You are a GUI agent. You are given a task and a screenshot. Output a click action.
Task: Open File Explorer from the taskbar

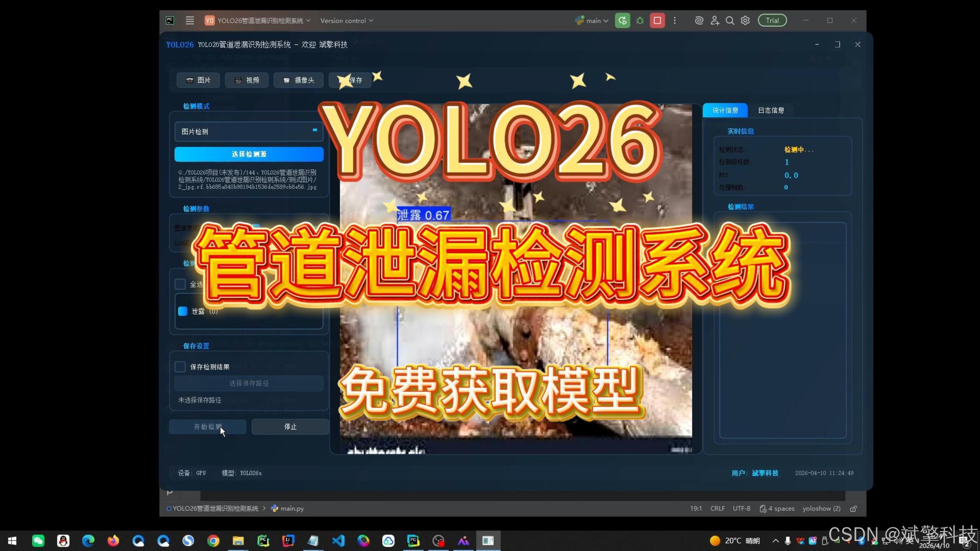click(x=238, y=541)
